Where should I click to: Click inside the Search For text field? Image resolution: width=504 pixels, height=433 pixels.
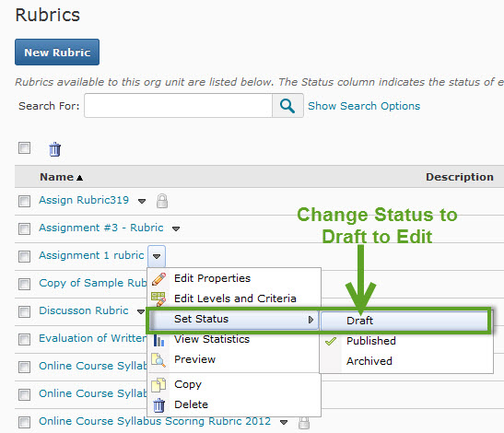click(179, 106)
